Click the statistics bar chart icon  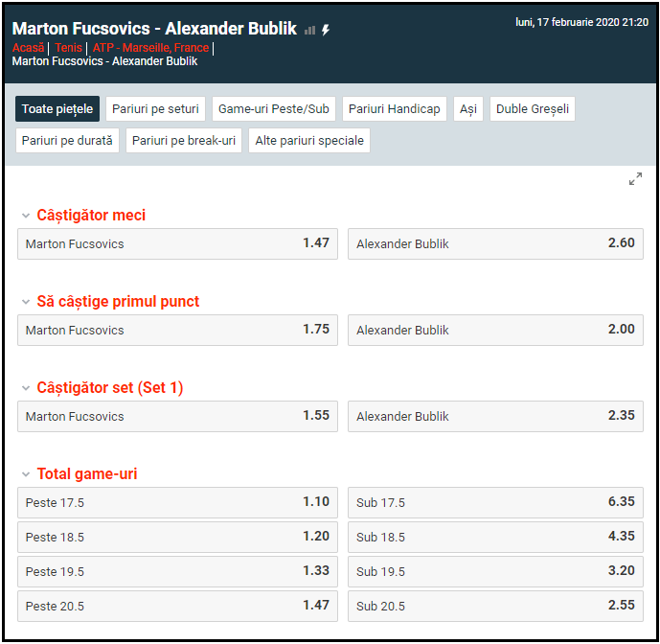tap(309, 30)
